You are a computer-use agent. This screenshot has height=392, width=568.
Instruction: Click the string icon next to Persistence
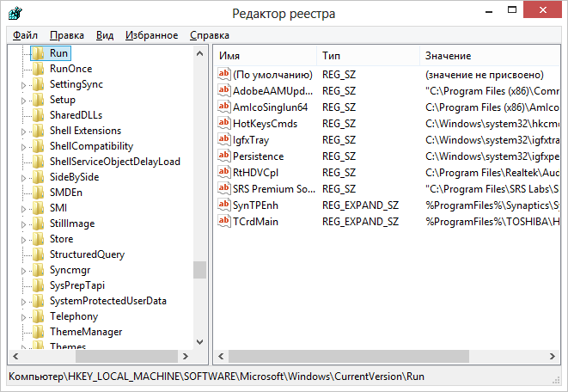click(x=224, y=156)
